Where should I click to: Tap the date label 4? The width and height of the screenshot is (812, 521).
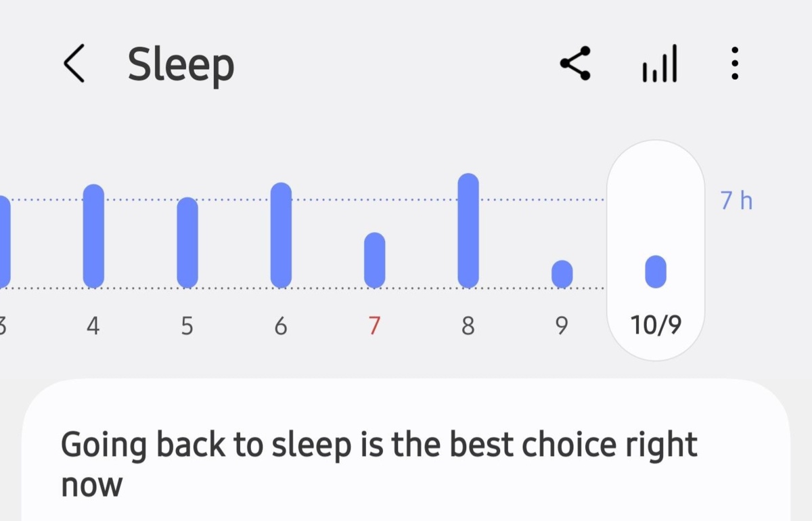point(93,326)
